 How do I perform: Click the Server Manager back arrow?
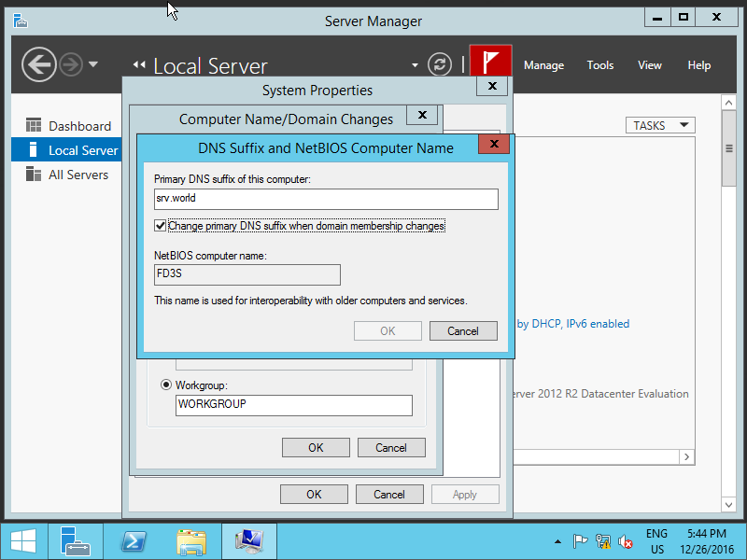[x=39, y=64]
